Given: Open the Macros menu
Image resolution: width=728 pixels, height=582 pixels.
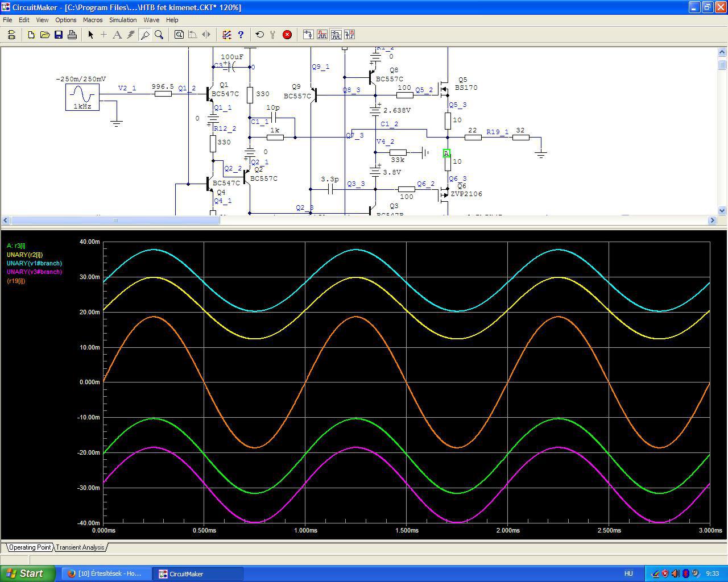Looking at the screenshot, I should (93, 20).
